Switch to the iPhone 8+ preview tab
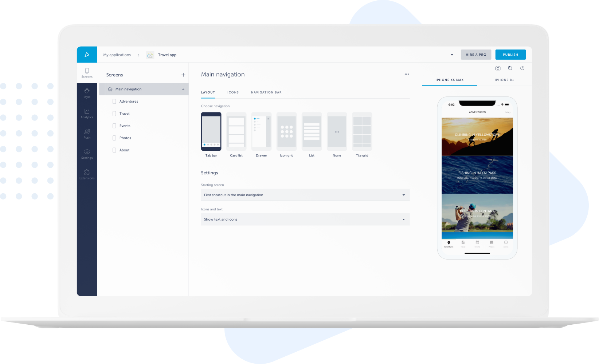 click(x=504, y=80)
